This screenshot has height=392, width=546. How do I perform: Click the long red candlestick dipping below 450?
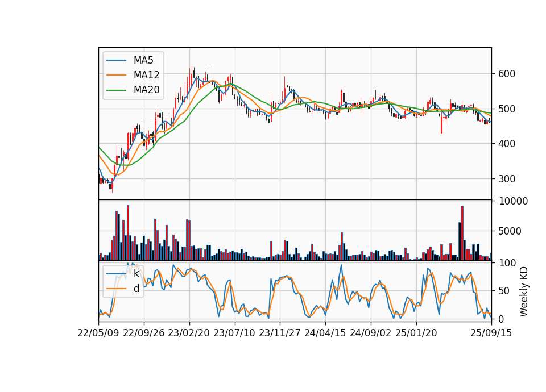click(x=441, y=124)
